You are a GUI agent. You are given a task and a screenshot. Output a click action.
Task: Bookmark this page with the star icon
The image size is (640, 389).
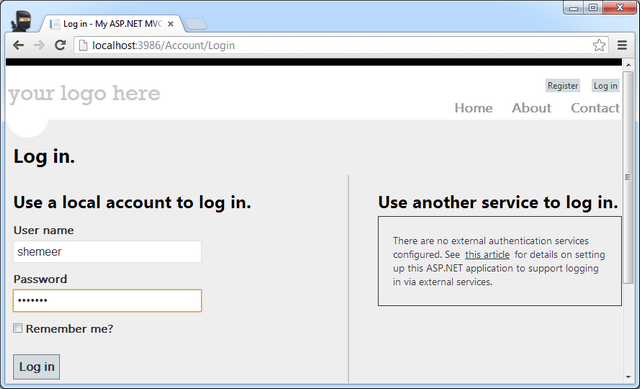click(x=599, y=45)
